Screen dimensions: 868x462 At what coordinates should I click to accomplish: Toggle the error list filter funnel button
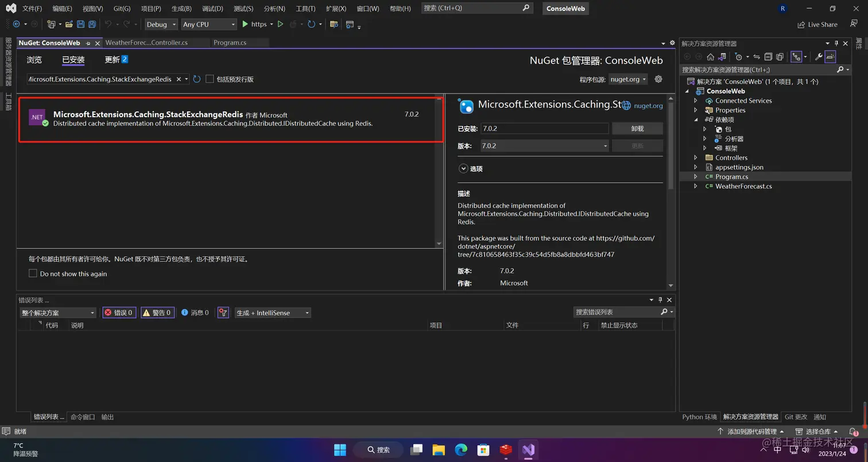223,313
